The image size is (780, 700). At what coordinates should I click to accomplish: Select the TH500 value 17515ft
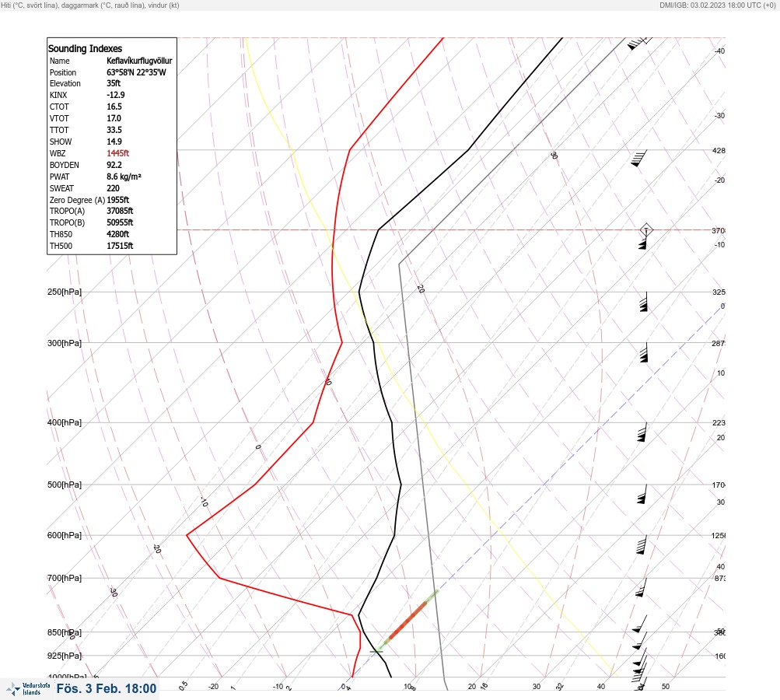tap(120, 246)
